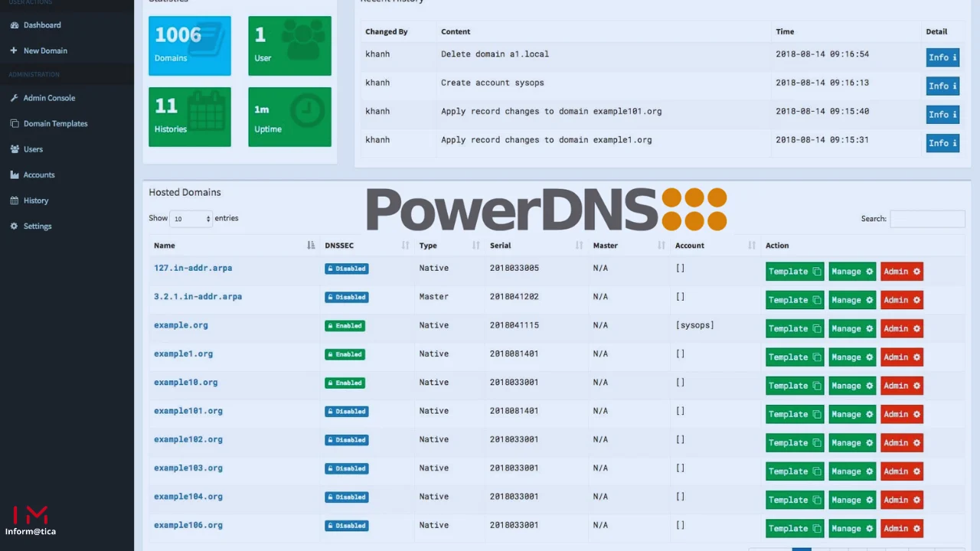Screen dimensions: 980x551
Task: Open domain 127.in-addr.arpa
Action: point(193,269)
